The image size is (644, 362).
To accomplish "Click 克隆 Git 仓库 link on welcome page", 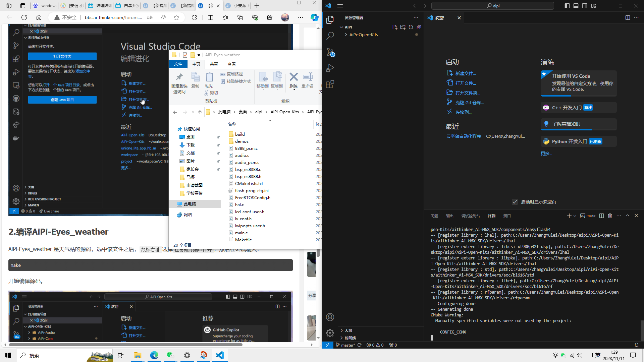I will (x=470, y=103).
